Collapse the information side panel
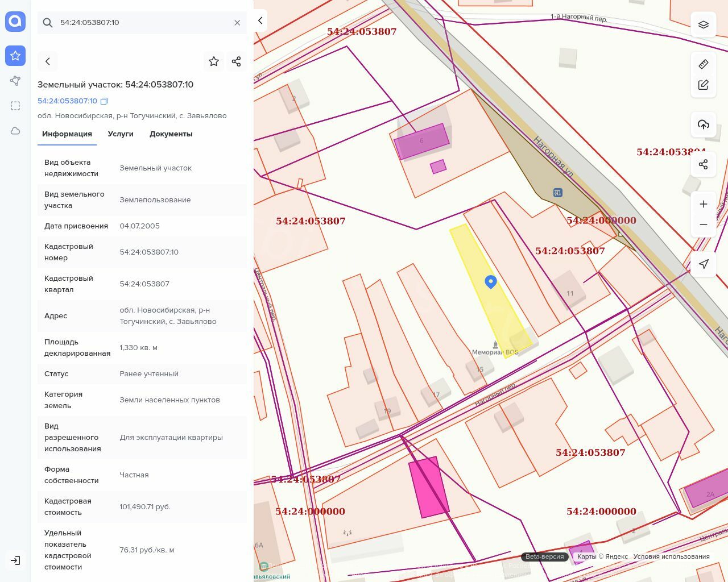Image resolution: width=728 pixels, height=582 pixels. (260, 20)
